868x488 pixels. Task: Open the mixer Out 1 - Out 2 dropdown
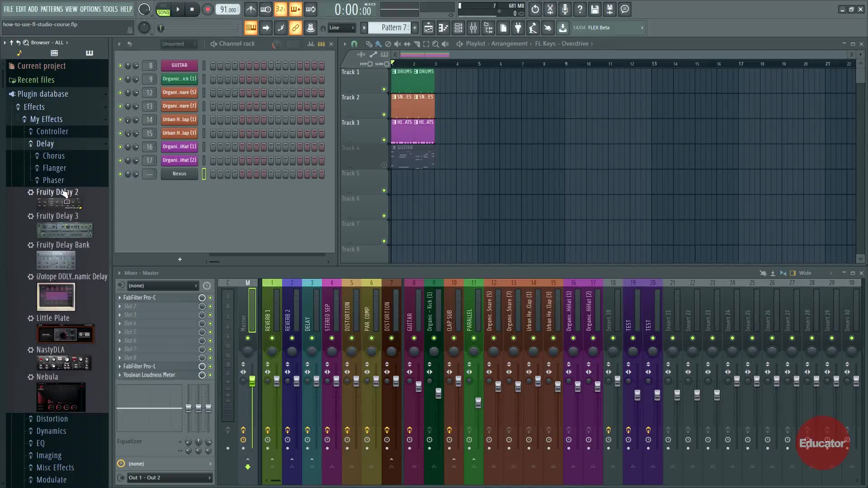click(170, 478)
